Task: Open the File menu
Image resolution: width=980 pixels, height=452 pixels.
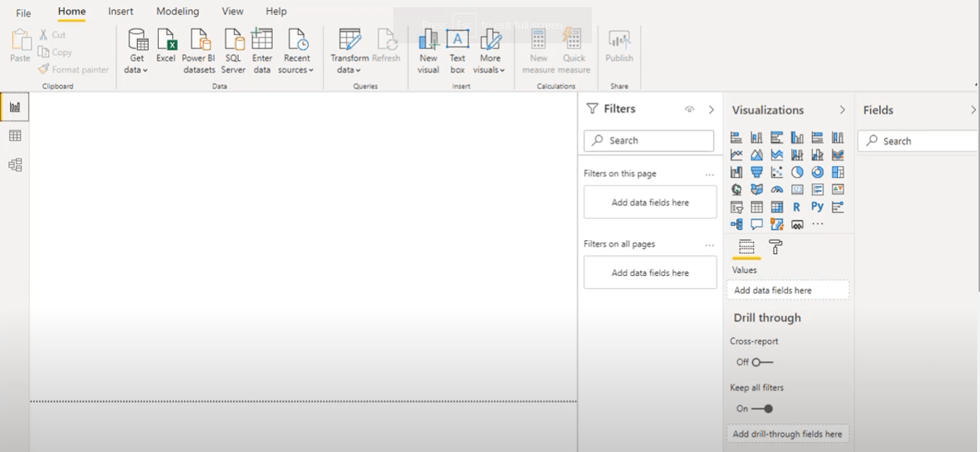Action: 23,12
